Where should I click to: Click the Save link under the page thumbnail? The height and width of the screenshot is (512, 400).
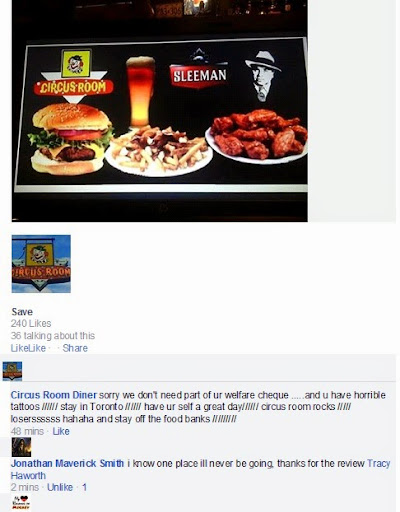[x=22, y=312]
